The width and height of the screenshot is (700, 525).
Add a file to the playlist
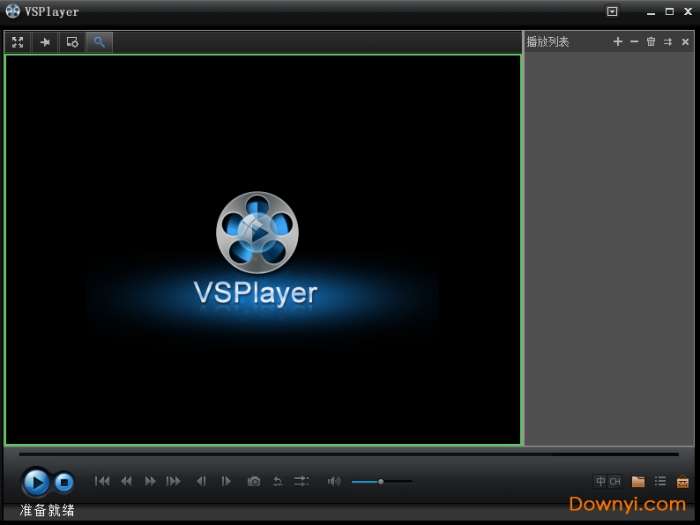[x=617, y=42]
